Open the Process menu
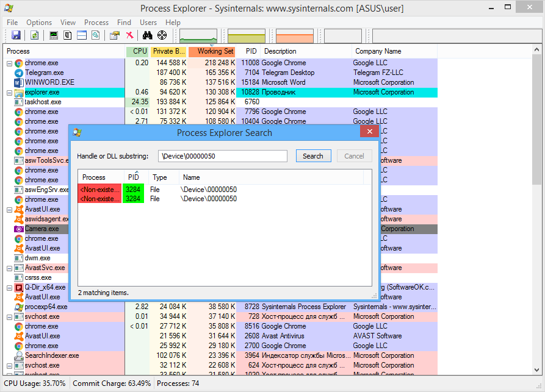Screen dimensions: 545x392 point(96,22)
